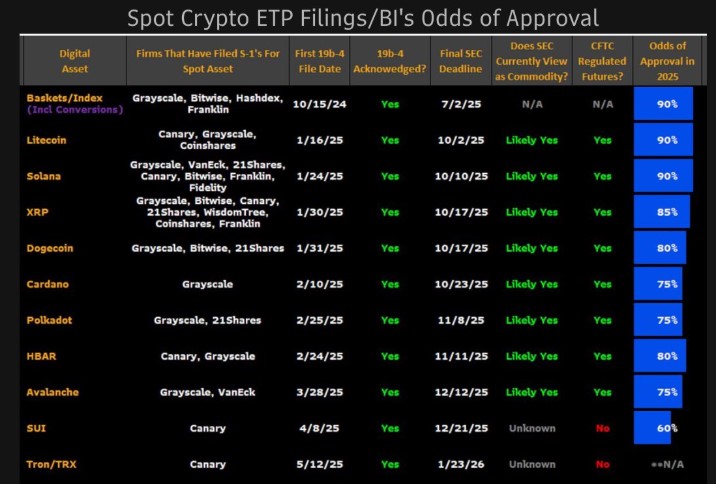716x484 pixels.
Task: Click the Litecoin row label
Action: pyautogui.click(x=47, y=141)
